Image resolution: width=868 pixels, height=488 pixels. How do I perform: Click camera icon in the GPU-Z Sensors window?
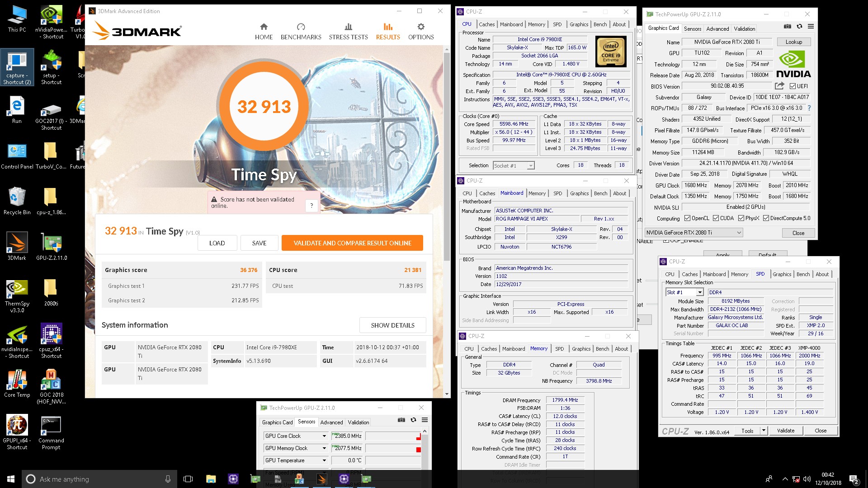coord(401,420)
